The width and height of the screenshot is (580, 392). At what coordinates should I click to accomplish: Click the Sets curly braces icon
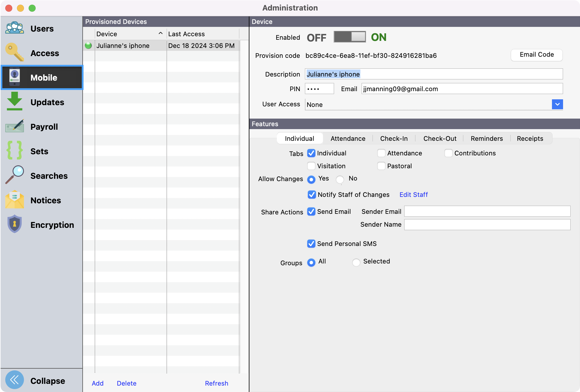tap(14, 151)
